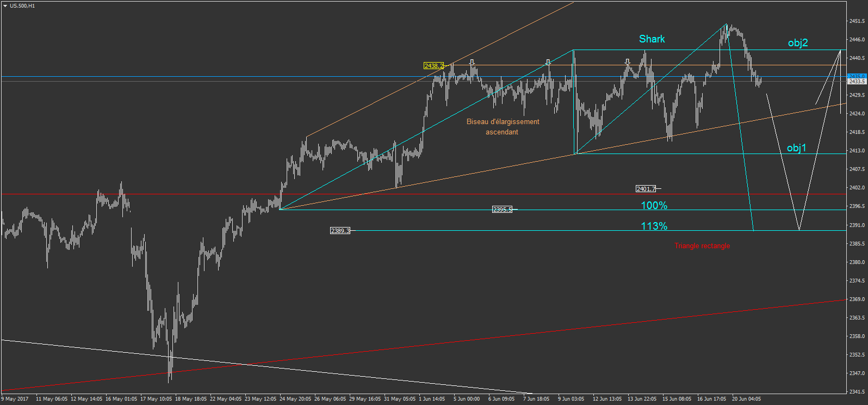The height and width of the screenshot is (405, 868).
Task: Click the 12 May 14:05 time label
Action: 86,399
